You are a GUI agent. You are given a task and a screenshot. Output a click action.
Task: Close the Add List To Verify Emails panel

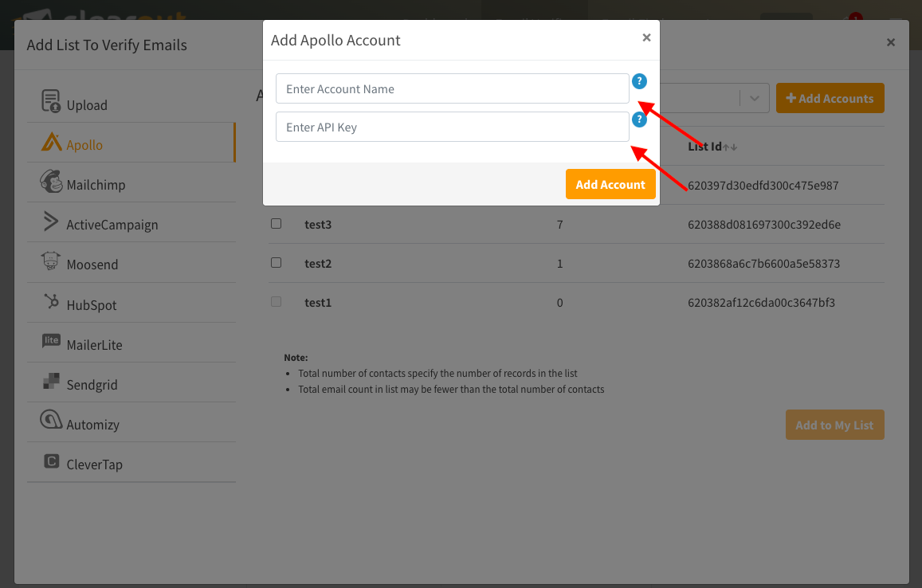891,42
